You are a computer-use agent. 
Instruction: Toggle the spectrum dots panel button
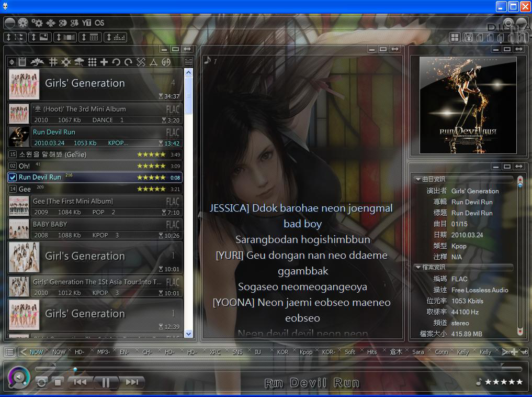pos(116,37)
